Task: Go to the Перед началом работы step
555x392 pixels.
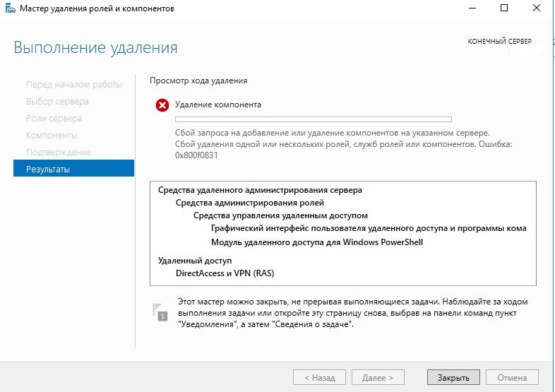Action: [73, 85]
